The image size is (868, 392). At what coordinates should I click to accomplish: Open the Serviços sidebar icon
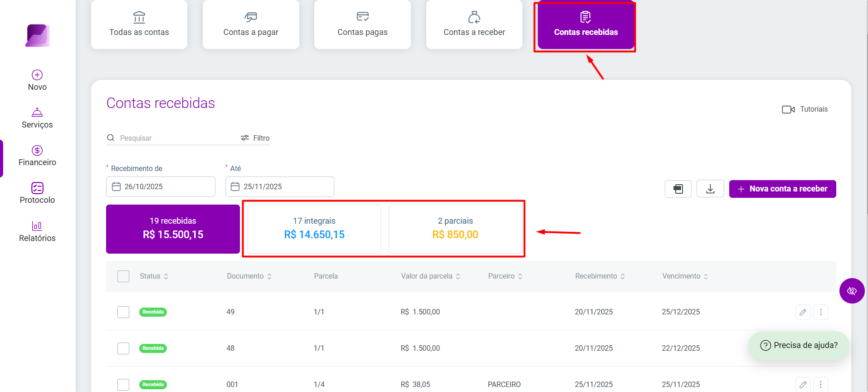pyautogui.click(x=37, y=112)
